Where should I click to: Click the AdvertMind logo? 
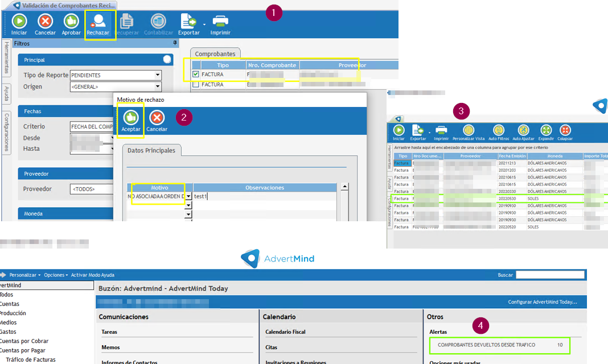(278, 259)
